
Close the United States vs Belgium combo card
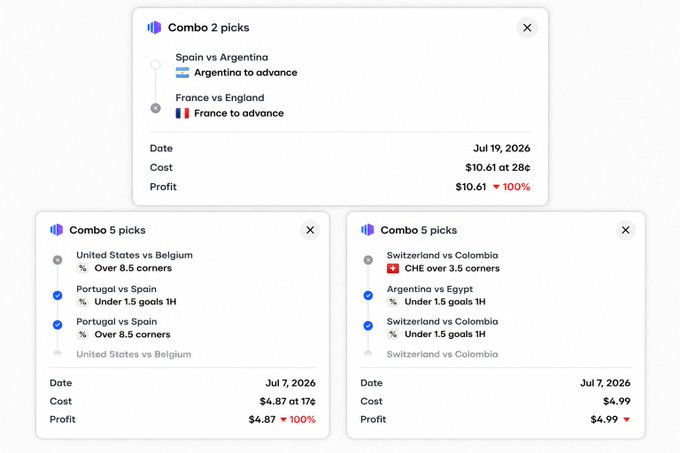pos(310,230)
